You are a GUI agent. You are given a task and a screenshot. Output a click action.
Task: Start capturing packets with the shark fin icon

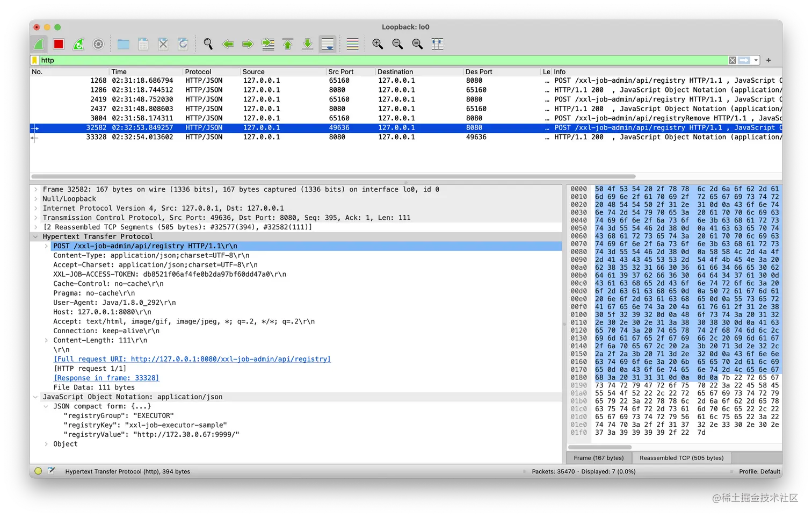click(39, 44)
